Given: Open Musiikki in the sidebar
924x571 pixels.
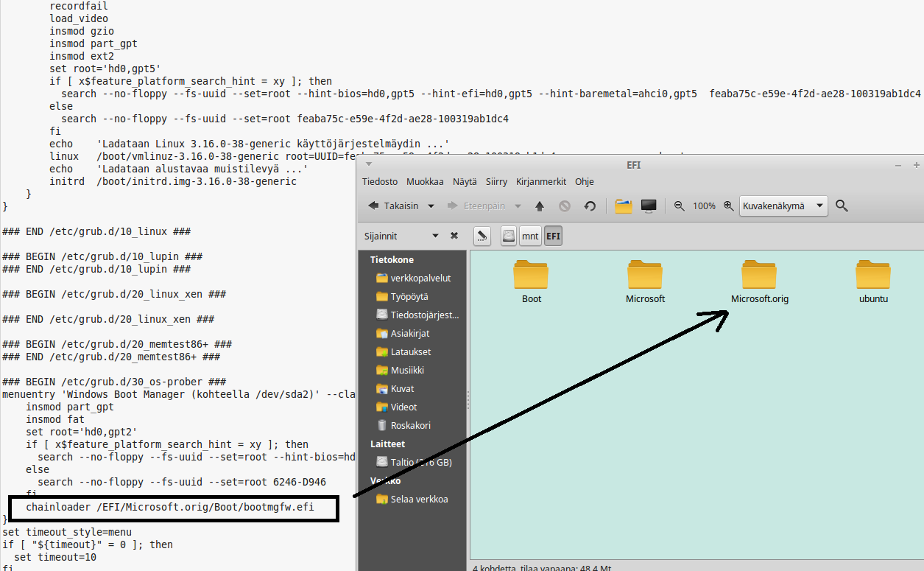Looking at the screenshot, I should click(x=399, y=371).
